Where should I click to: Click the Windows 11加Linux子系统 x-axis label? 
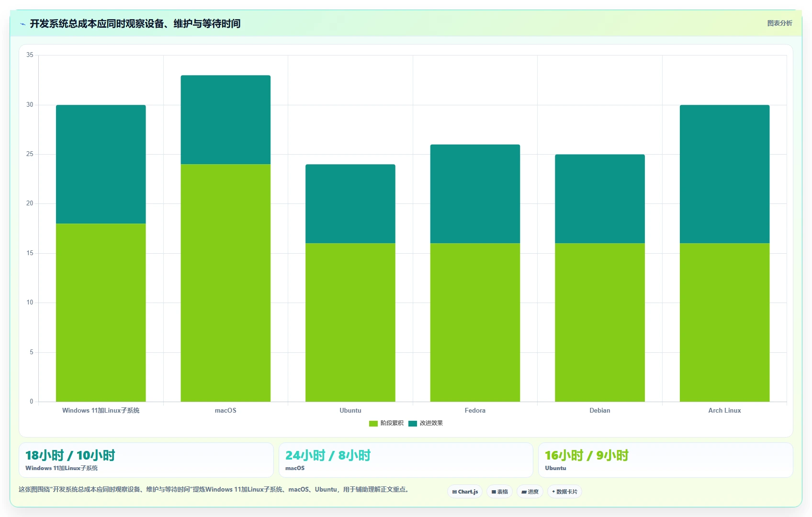pos(101,410)
